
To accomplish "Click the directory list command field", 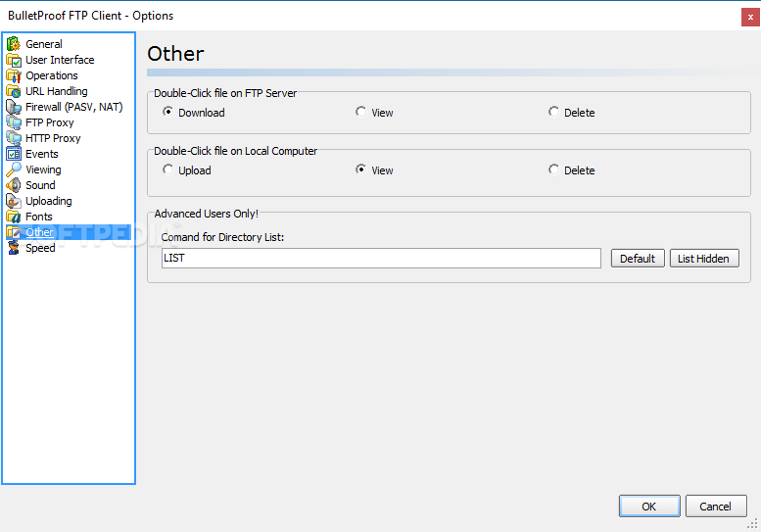I will pos(381,259).
